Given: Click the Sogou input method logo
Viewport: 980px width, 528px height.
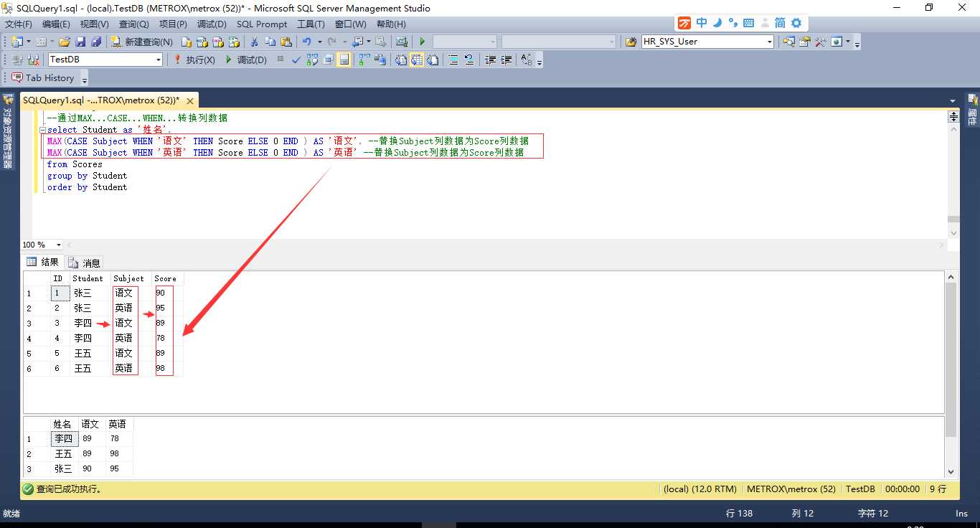Looking at the screenshot, I should point(684,23).
